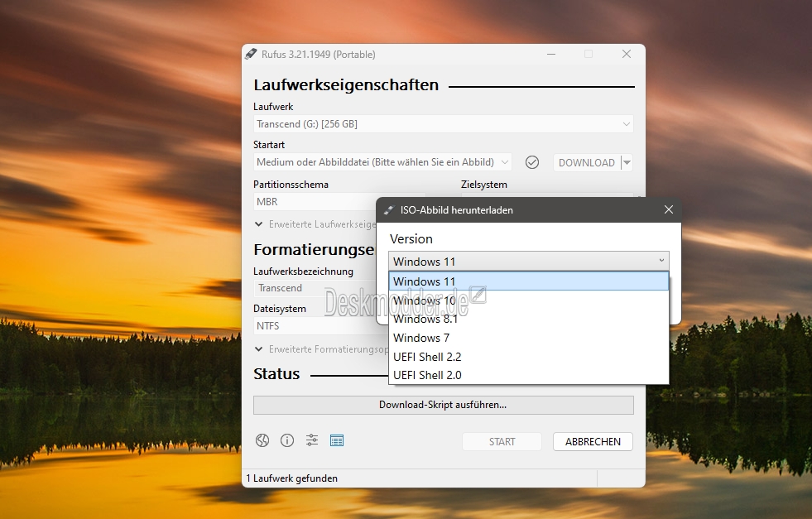
Task: Close the ISO-Abbild herunterladen dialog
Action: pos(669,209)
